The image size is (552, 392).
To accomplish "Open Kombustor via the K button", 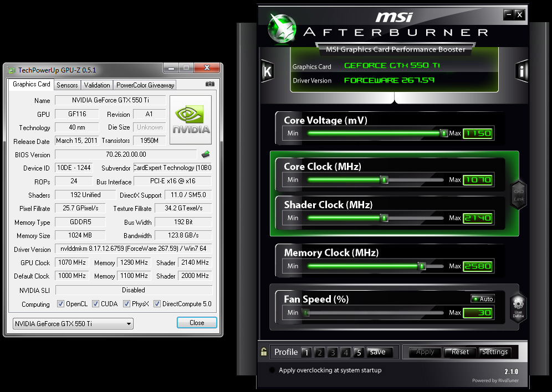I will [x=268, y=72].
